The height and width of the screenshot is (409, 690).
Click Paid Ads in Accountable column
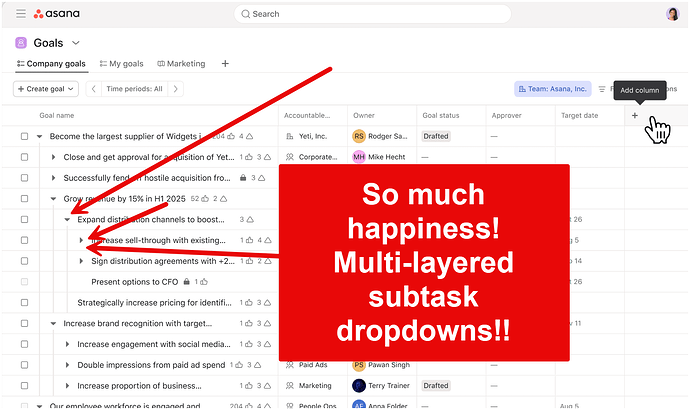coord(313,365)
